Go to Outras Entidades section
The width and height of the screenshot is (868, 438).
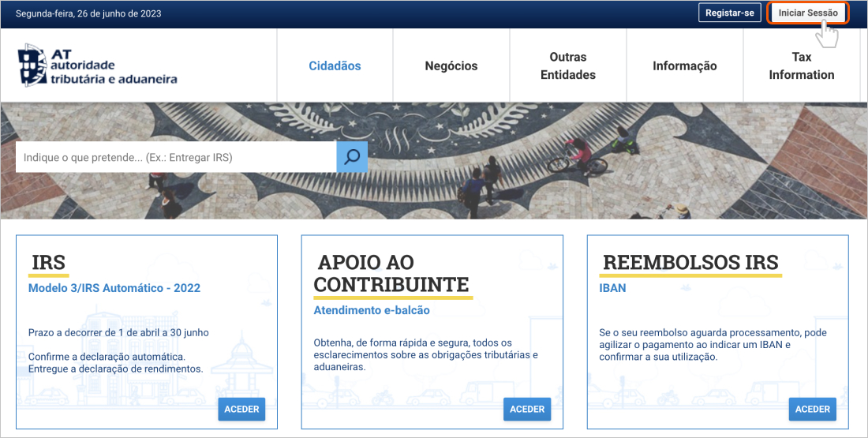568,66
